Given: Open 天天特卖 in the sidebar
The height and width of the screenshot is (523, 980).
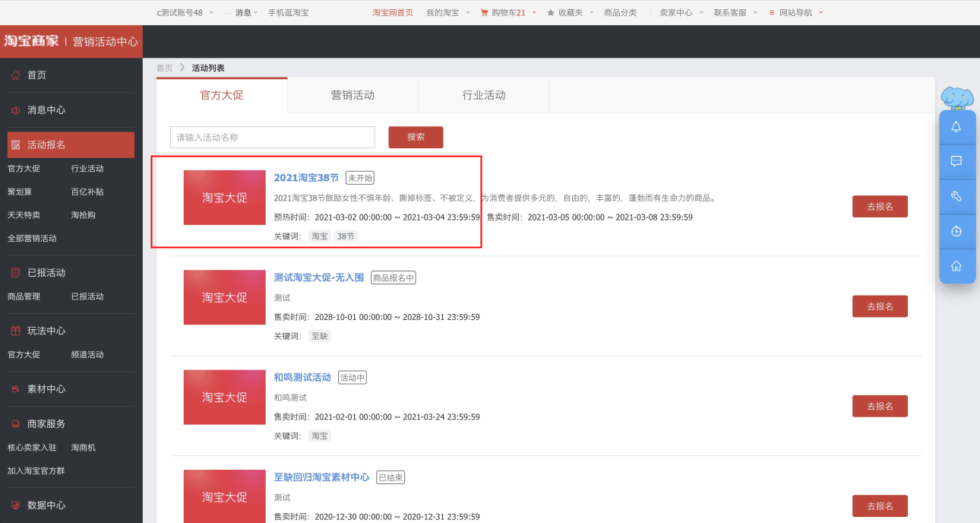Looking at the screenshot, I should point(24,215).
